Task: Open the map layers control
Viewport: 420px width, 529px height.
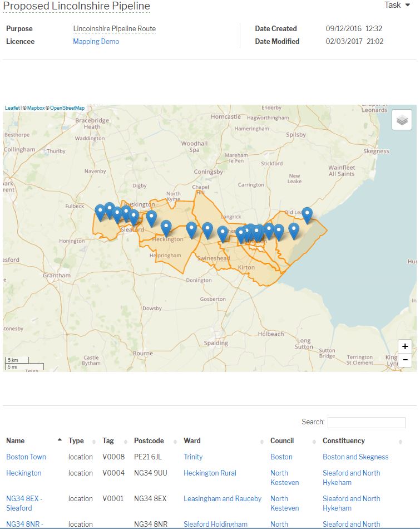Action: 402,120
